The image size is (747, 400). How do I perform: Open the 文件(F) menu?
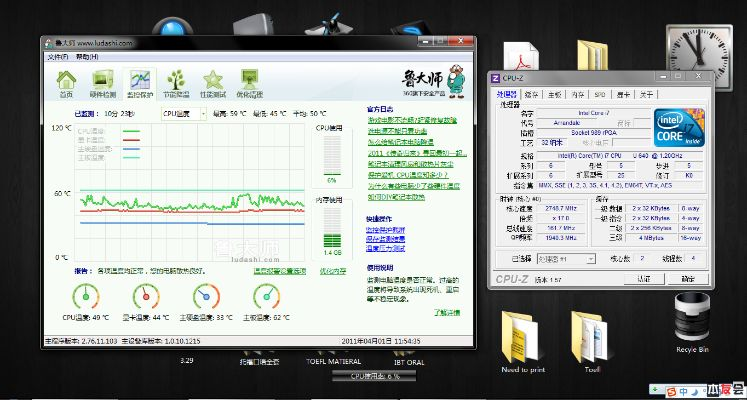[x=56, y=56]
